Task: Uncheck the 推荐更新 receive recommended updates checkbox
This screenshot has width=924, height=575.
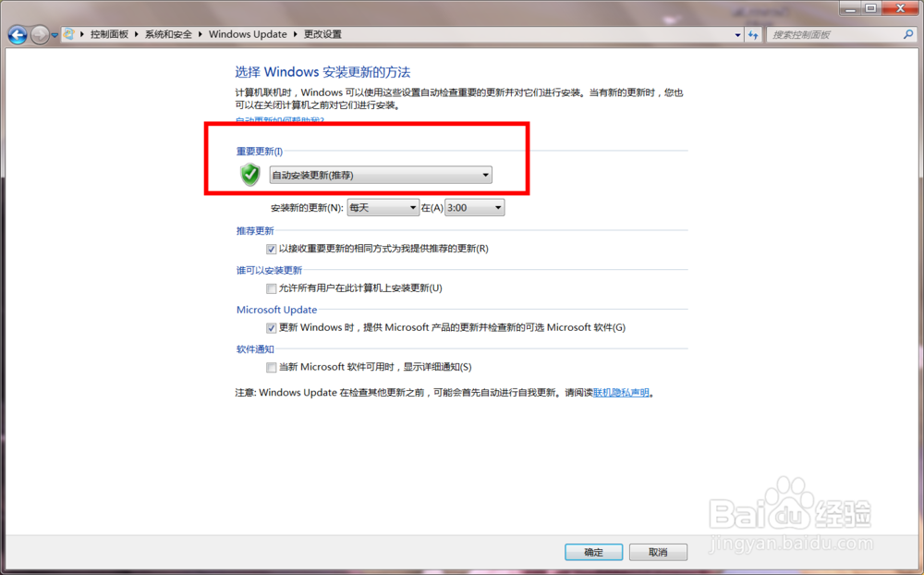Action: (271, 249)
